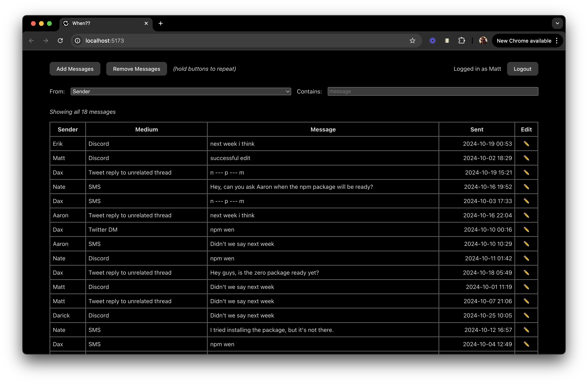Log out using the Logout button
This screenshot has height=384, width=588.
[522, 69]
